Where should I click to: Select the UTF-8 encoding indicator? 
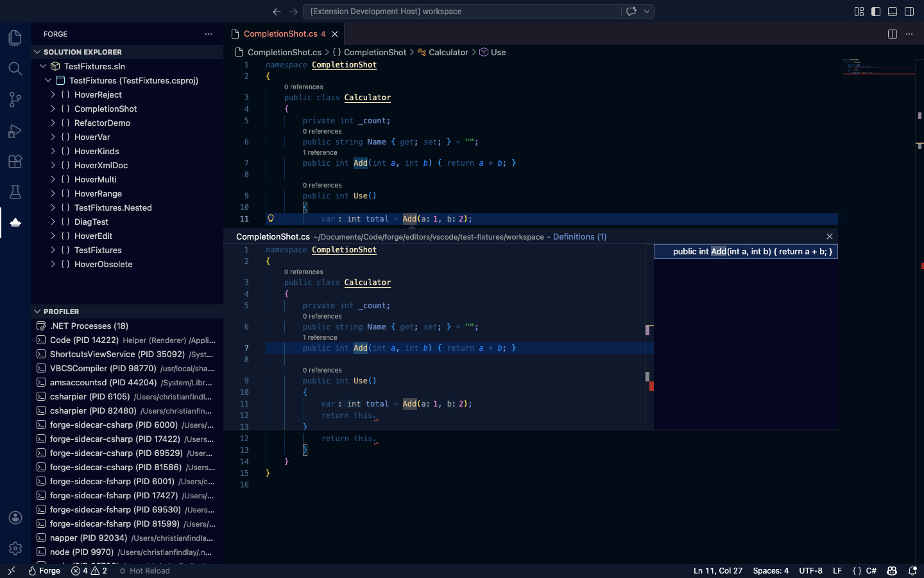(810, 570)
